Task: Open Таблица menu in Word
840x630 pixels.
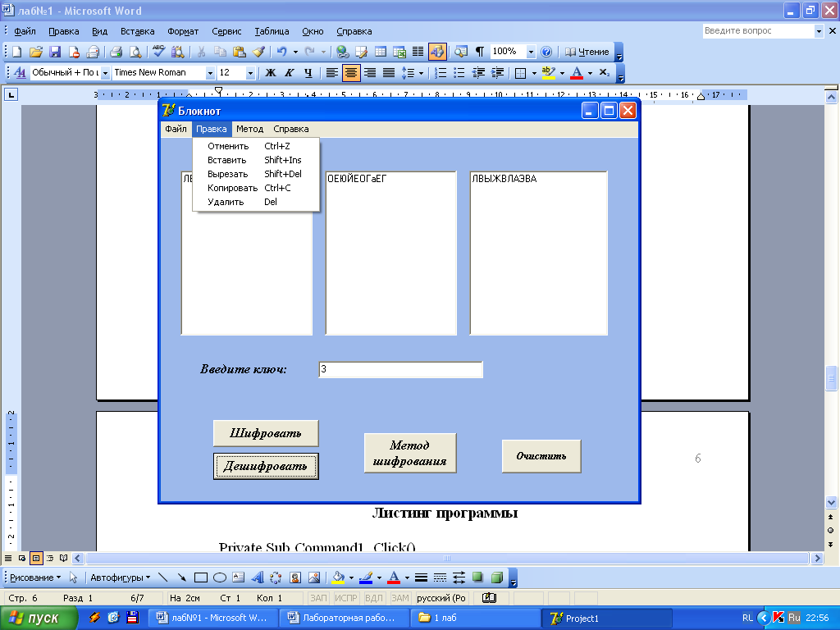Action: [272, 31]
